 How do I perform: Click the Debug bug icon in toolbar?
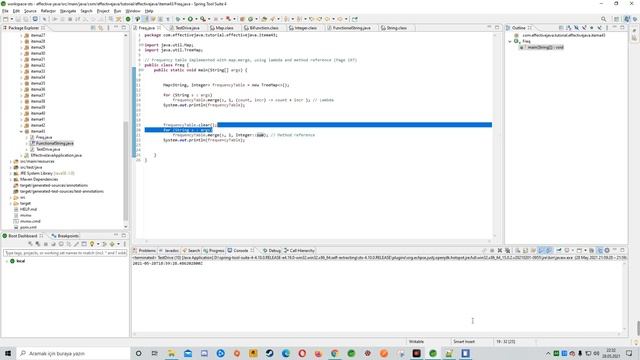pos(178,19)
